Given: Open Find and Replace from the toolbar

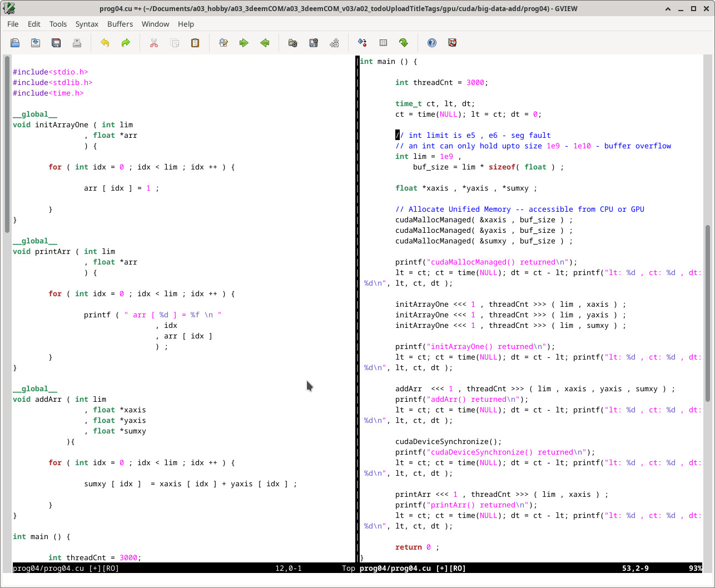Looking at the screenshot, I should coord(224,43).
